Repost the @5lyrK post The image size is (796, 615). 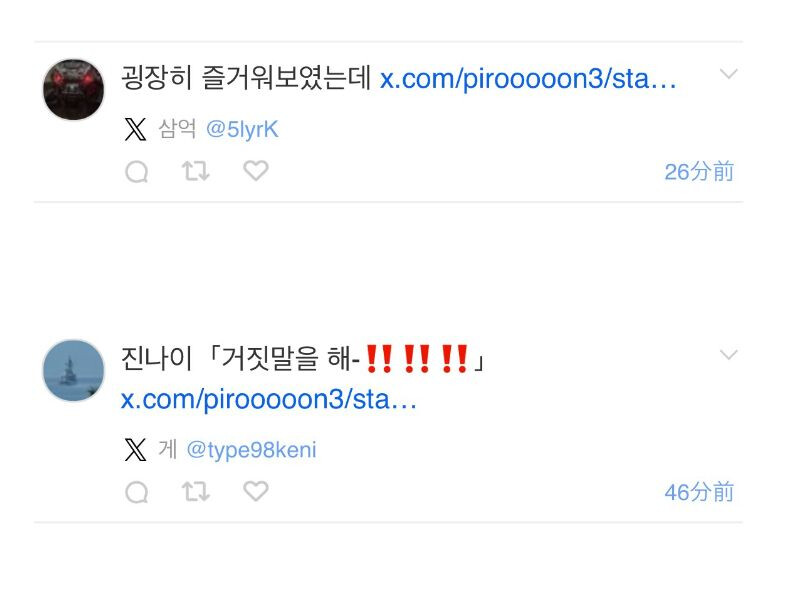coord(195,171)
